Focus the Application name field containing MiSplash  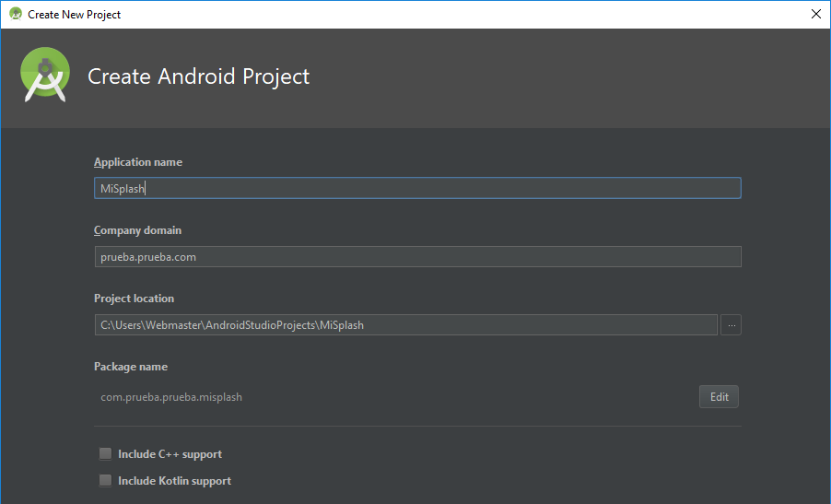tap(417, 188)
